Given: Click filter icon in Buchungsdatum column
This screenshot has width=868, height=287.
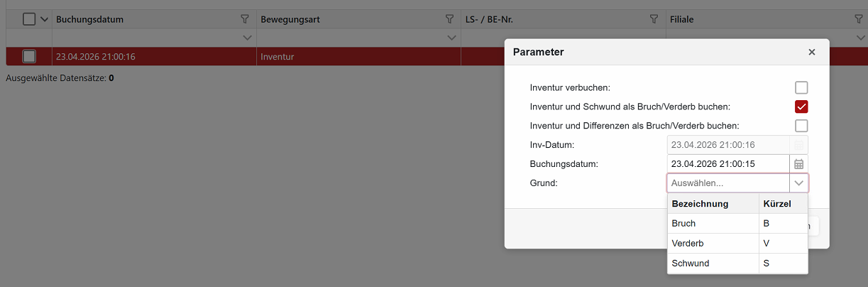Looking at the screenshot, I should pos(246,19).
